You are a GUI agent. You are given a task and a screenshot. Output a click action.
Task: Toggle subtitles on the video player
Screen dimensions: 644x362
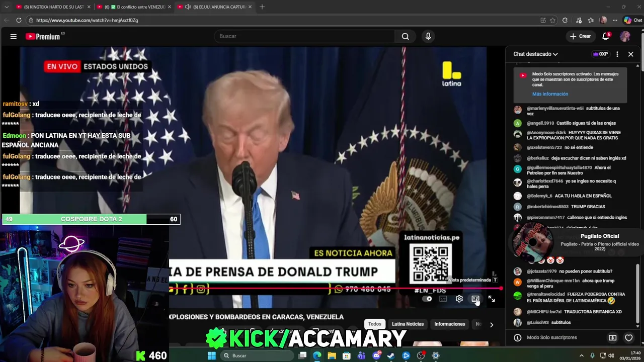click(443, 299)
